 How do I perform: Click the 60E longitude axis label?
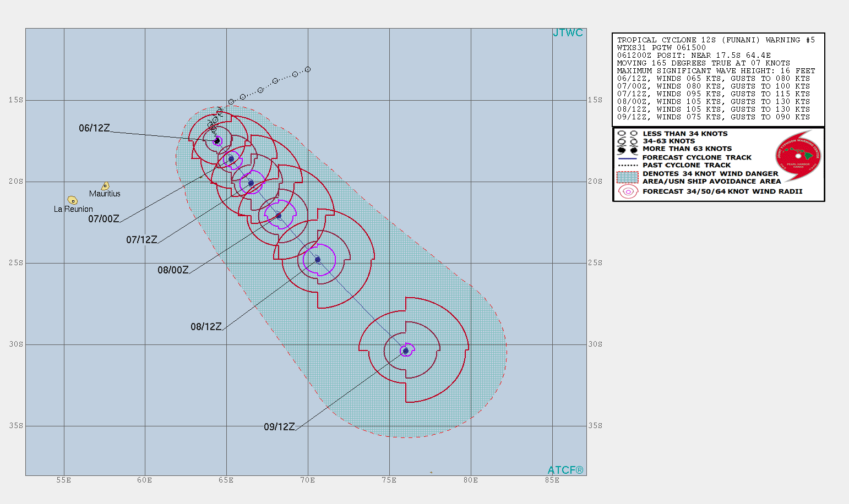145,480
